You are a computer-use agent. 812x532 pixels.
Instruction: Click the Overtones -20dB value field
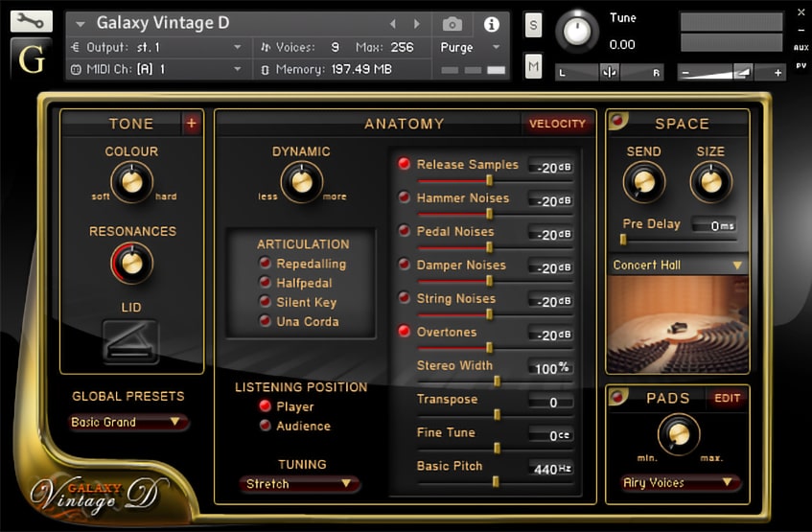(551, 335)
